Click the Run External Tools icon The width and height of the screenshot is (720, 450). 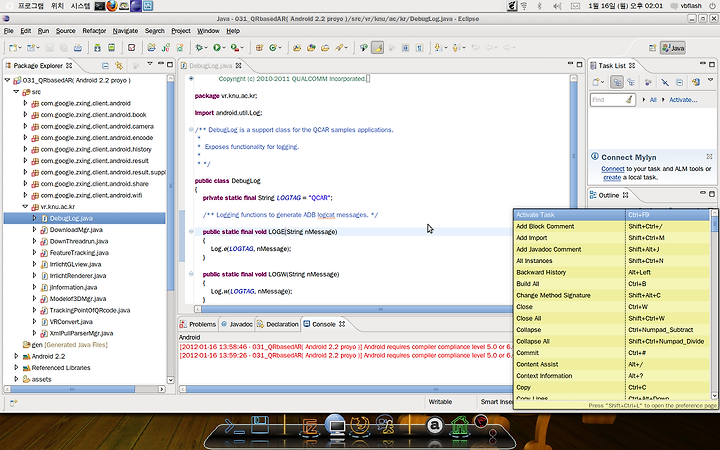click(x=235, y=47)
